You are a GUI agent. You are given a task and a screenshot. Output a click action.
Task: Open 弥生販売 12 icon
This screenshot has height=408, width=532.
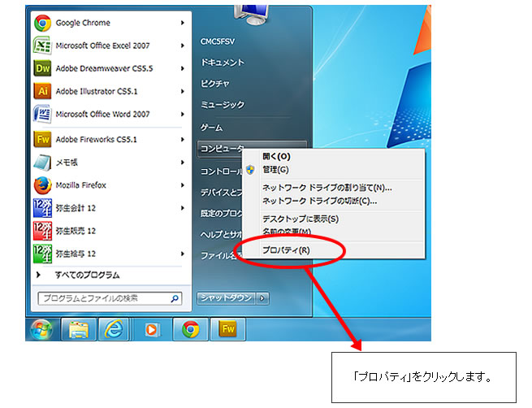click(42, 231)
